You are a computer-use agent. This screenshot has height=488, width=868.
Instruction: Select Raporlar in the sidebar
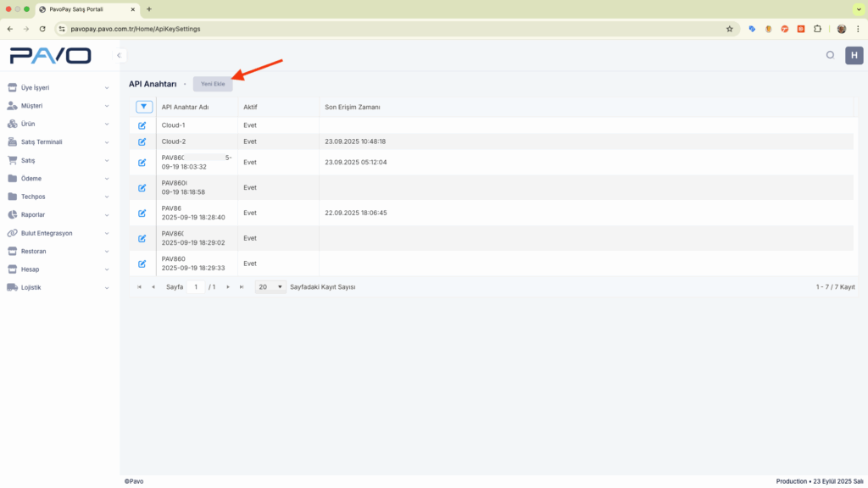click(x=57, y=214)
